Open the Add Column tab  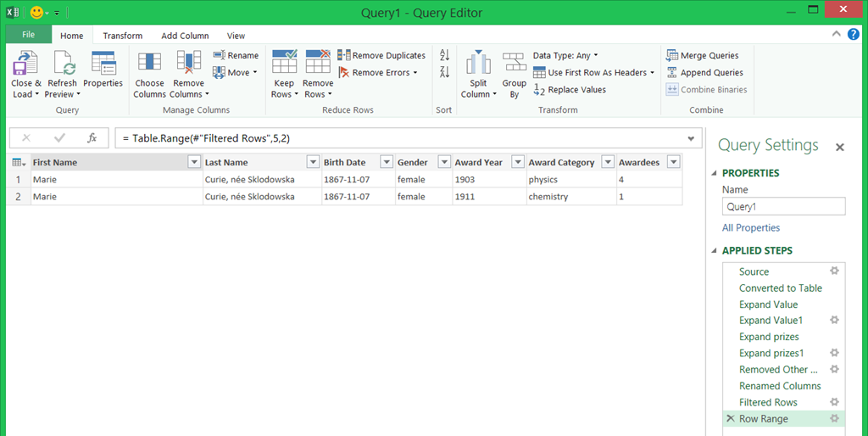point(185,36)
